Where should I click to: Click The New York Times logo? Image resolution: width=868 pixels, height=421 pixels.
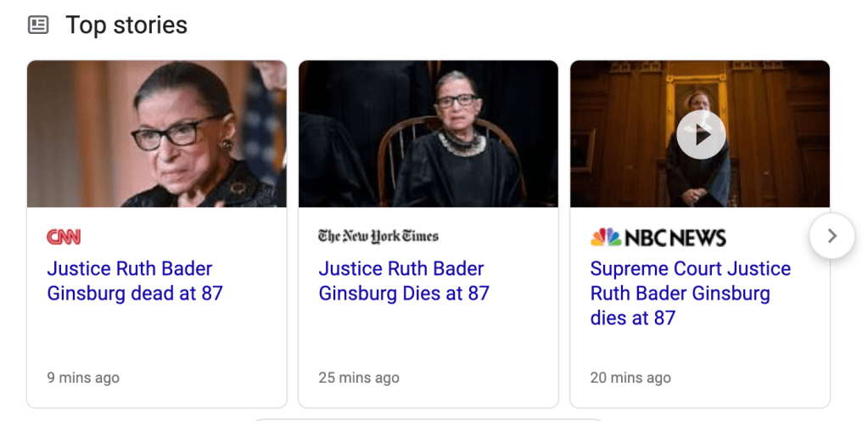click(x=378, y=236)
